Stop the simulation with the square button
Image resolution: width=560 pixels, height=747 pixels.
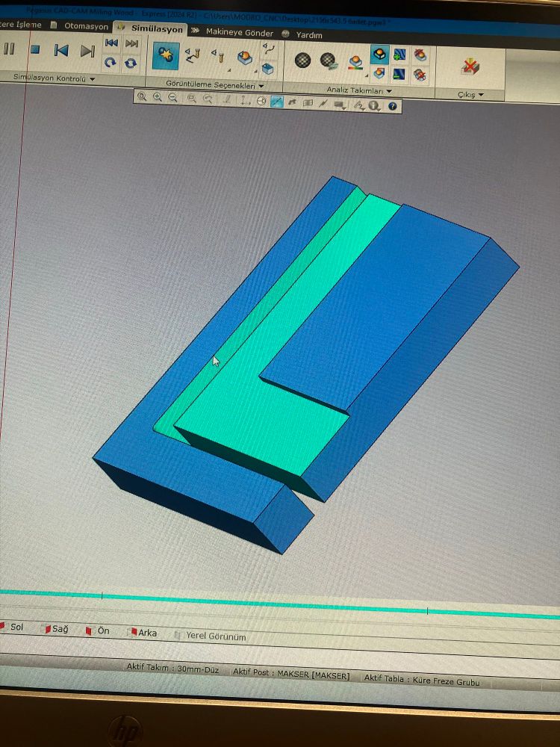[x=35, y=49]
